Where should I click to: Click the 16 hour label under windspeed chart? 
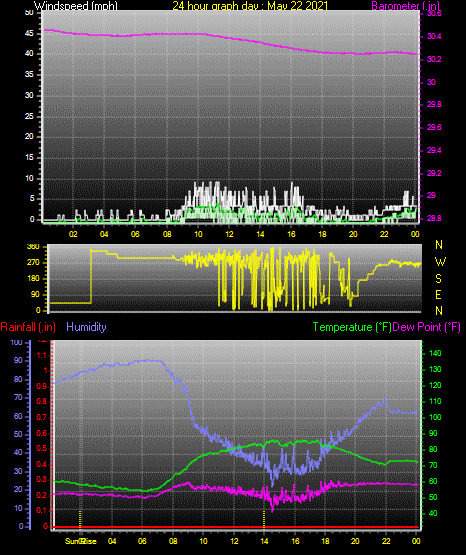pos(291,234)
